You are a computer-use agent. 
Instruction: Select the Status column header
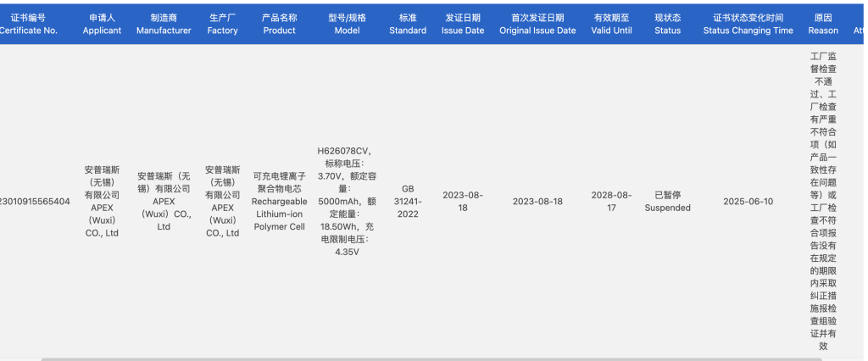tap(667, 24)
